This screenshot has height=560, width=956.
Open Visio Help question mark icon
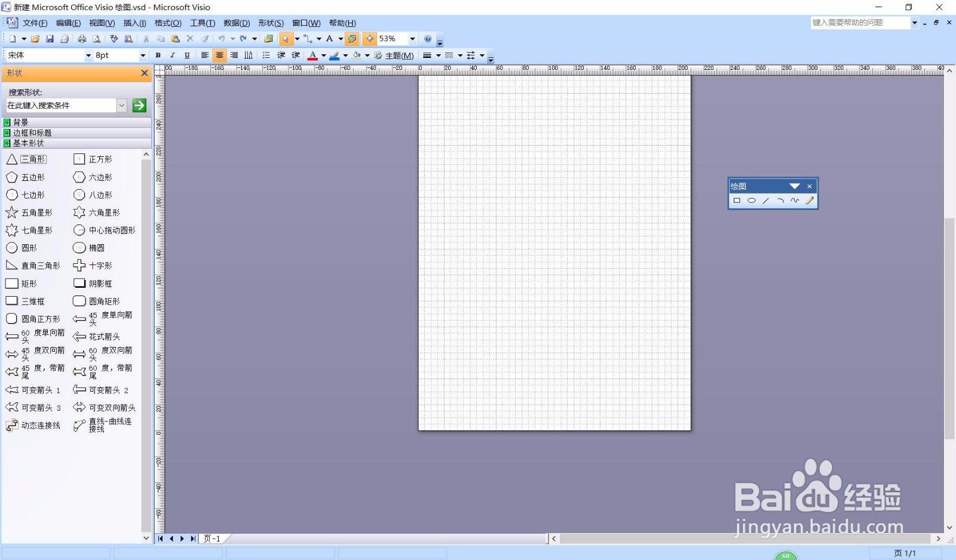pyautogui.click(x=428, y=39)
